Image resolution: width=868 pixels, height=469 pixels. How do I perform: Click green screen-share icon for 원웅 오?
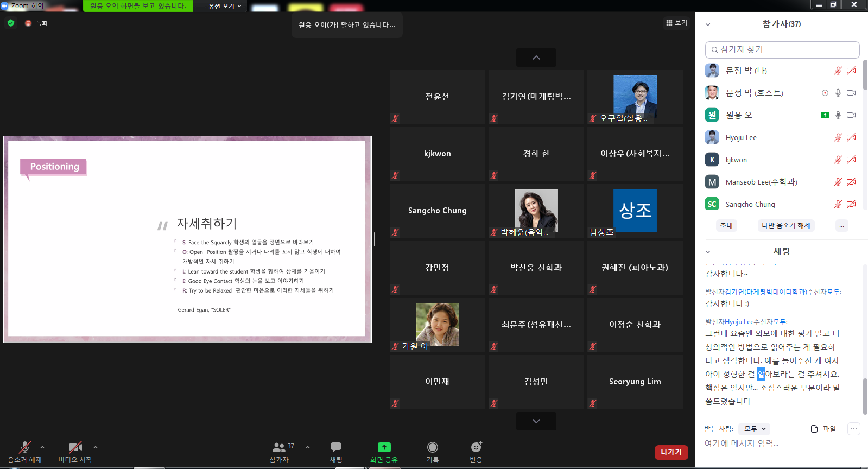825,115
